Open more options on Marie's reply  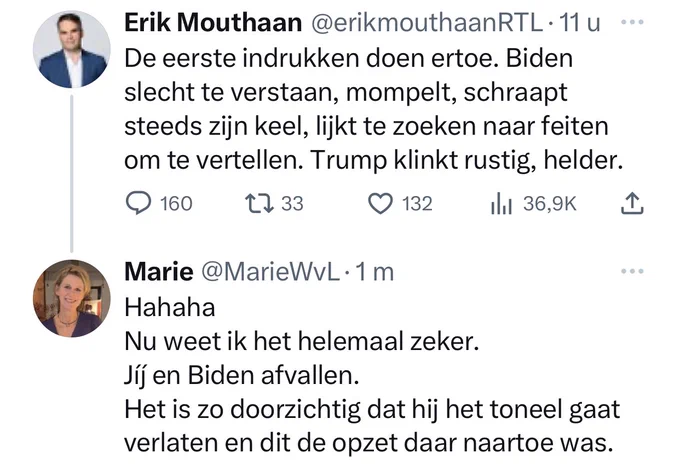coord(632,271)
